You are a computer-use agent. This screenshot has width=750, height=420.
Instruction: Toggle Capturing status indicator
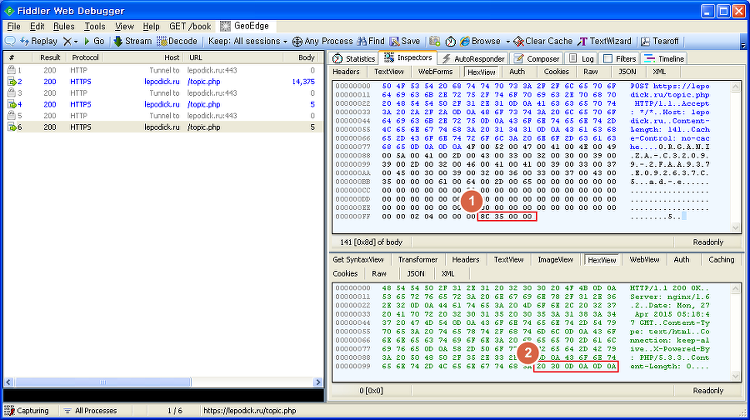pyautogui.click(x=27, y=411)
